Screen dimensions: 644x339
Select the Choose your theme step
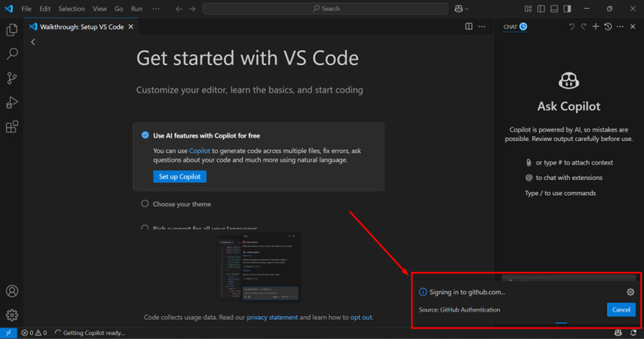182,204
